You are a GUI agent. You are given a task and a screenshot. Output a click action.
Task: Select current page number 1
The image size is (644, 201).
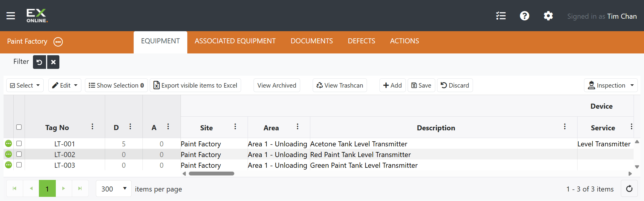(x=47, y=189)
